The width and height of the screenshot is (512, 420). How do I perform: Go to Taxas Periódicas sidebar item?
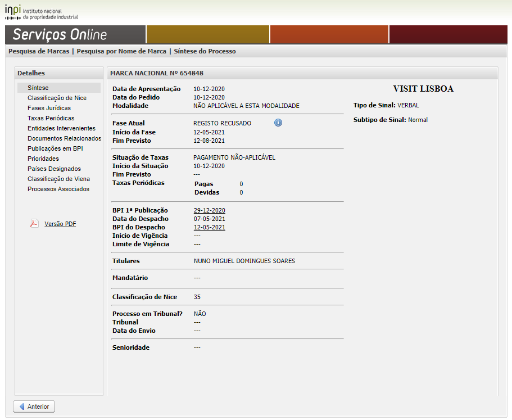pos(51,118)
